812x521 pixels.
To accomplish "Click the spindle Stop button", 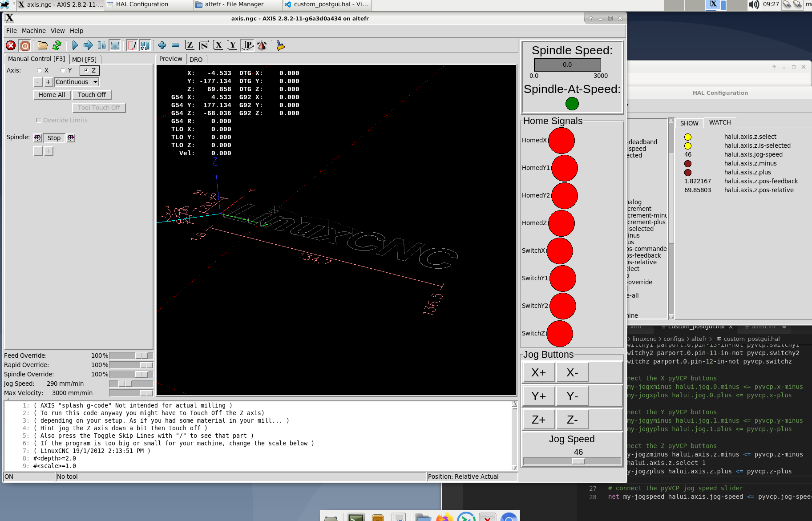I will tap(54, 138).
